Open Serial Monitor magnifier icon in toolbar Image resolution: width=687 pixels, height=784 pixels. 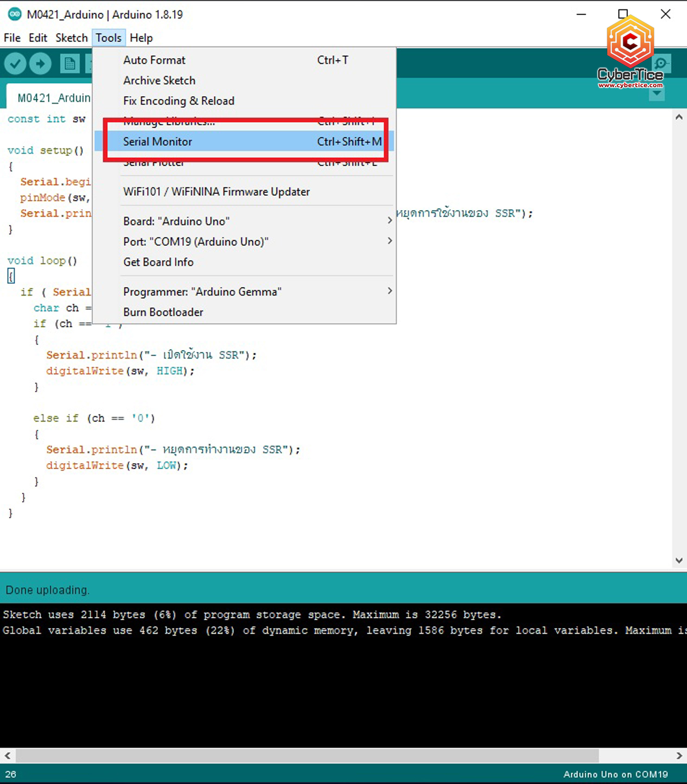661,64
